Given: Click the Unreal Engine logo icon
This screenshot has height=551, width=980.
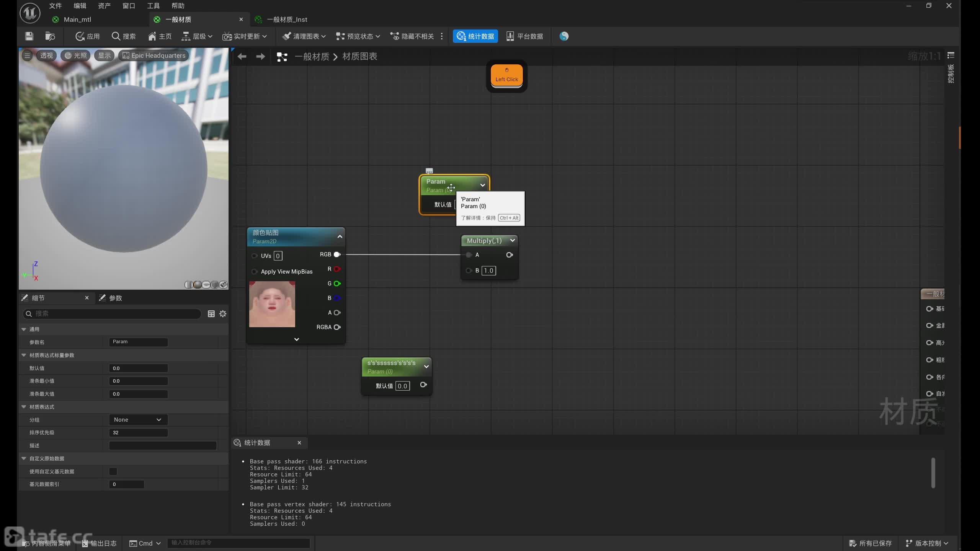Looking at the screenshot, I should click(30, 13).
